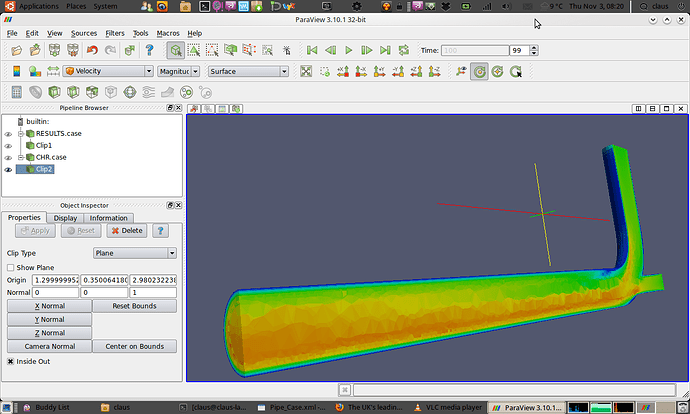Click the Clip filter icon
690x414 pixels.
coord(54,92)
